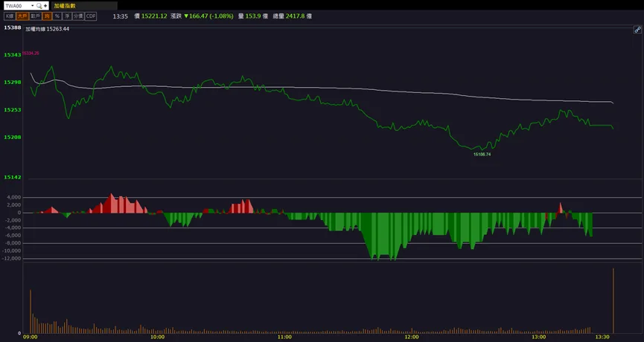This screenshot has height=342, width=644.
Task: Click the 15142 bottom price axis label
Action: tap(13, 177)
